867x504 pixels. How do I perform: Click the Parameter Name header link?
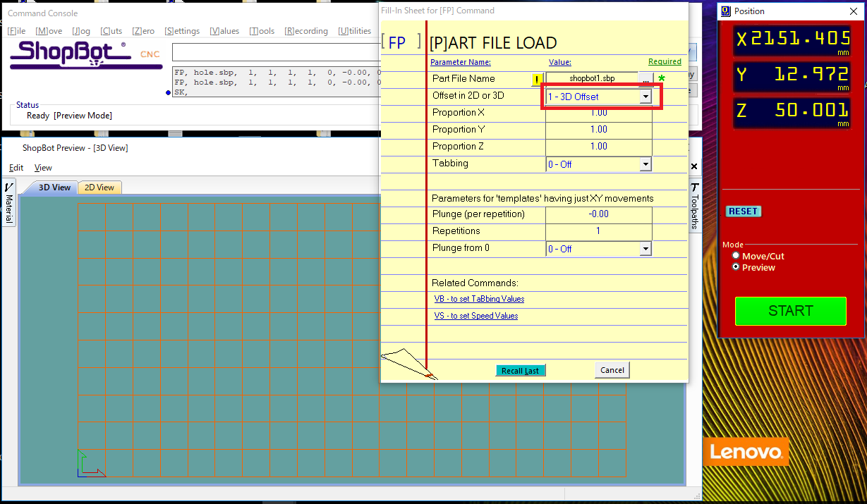(461, 62)
